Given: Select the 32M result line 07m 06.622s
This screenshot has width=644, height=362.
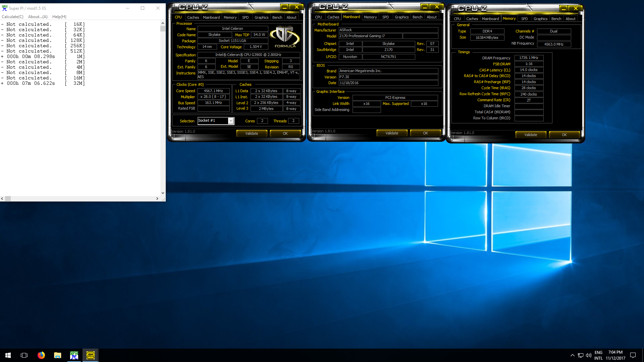Looking at the screenshot, I should (x=43, y=83).
